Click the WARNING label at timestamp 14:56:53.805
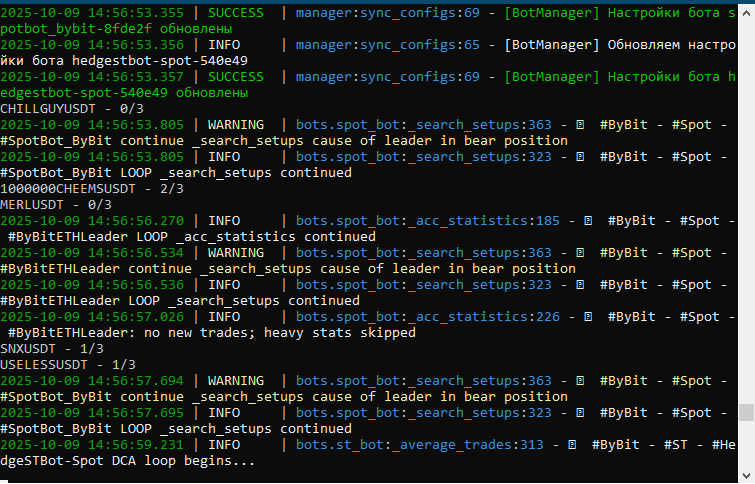Image resolution: width=755 pixels, height=484 pixels. (x=237, y=124)
